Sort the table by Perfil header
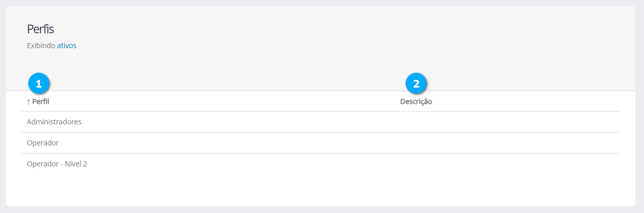 tap(41, 102)
